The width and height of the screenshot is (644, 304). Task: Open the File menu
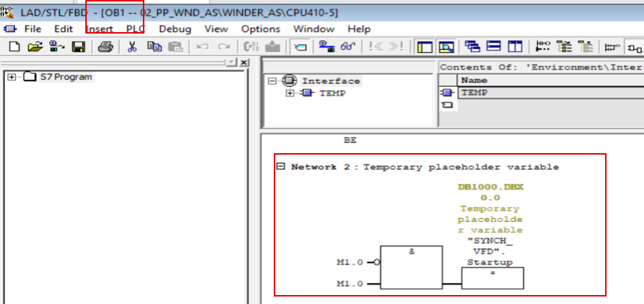point(33,29)
